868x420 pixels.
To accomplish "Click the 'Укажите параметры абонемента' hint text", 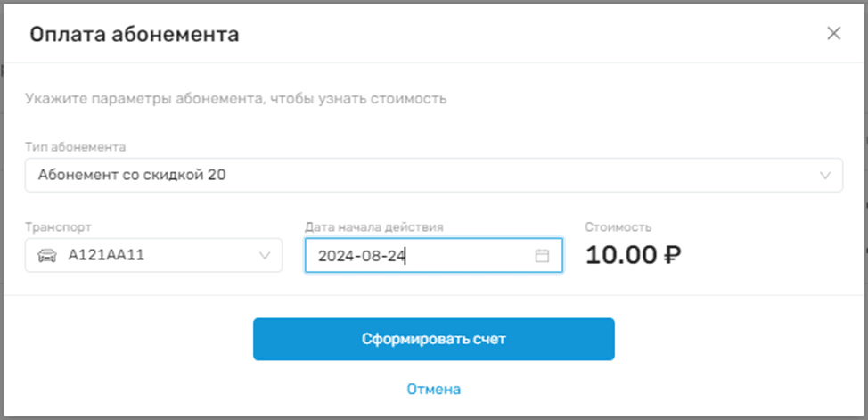I will [x=236, y=98].
